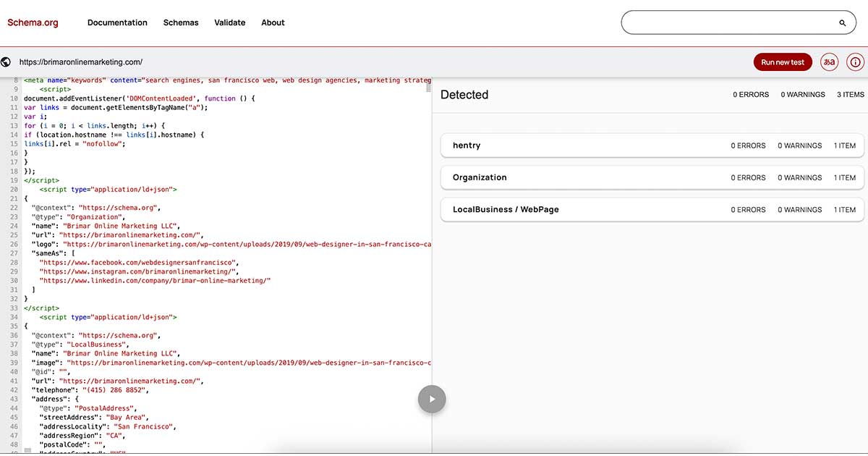Open the Documentation menu
Screen dimensions: 868x456
117,22
